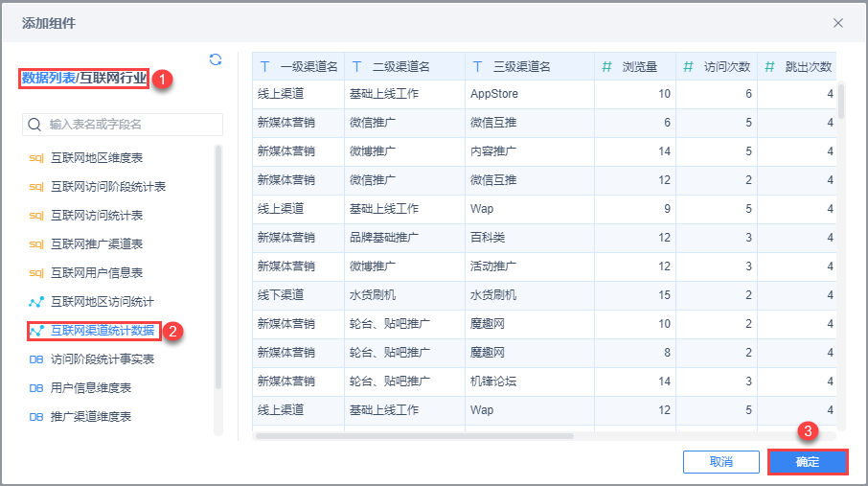Click the 三级渠道名 column header

tap(530, 66)
